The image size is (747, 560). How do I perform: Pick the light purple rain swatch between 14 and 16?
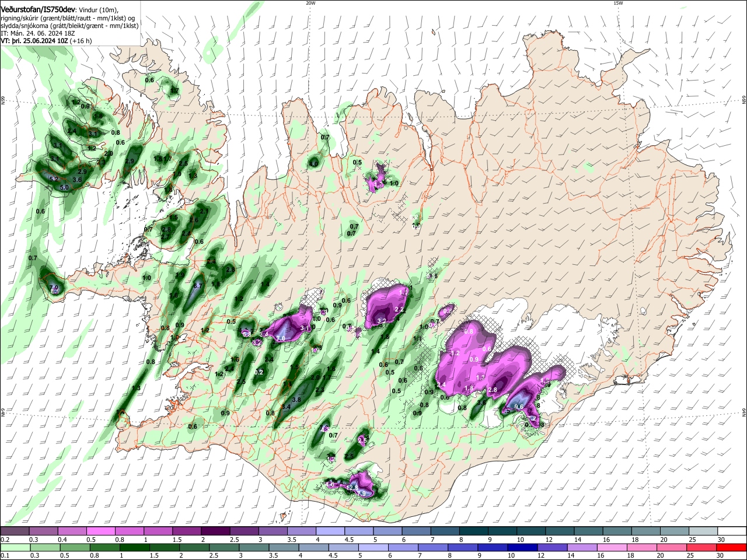click(582, 547)
